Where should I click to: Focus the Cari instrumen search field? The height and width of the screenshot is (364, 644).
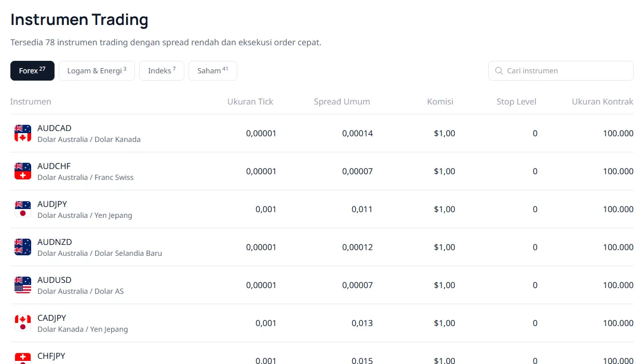[561, 71]
